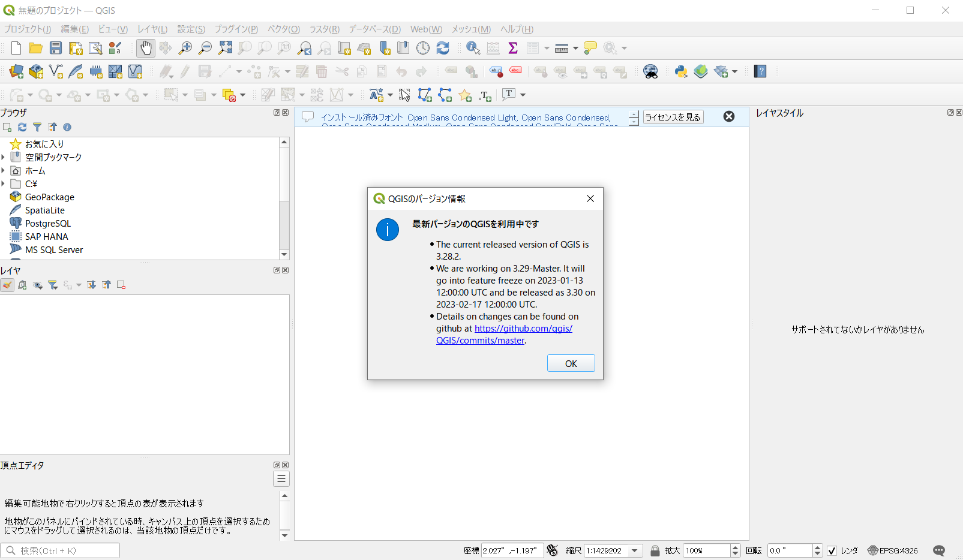Dismiss the font message bar
963x560 pixels.
click(x=729, y=116)
